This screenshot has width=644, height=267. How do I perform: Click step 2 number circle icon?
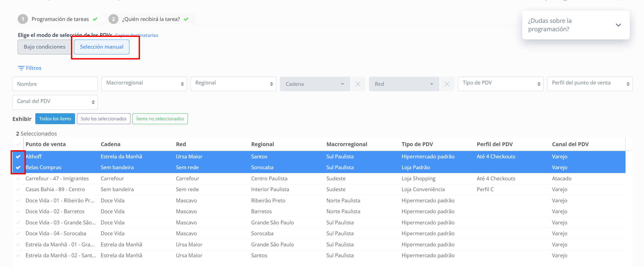pos(113,19)
